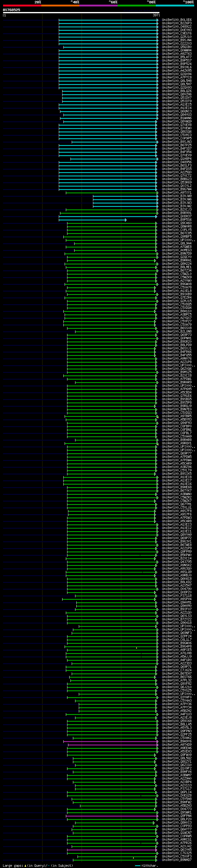Select the UniRef100_C0PP93 label
Image resolution: width=197 pixels, height=868 pixels.
coord(177,826)
